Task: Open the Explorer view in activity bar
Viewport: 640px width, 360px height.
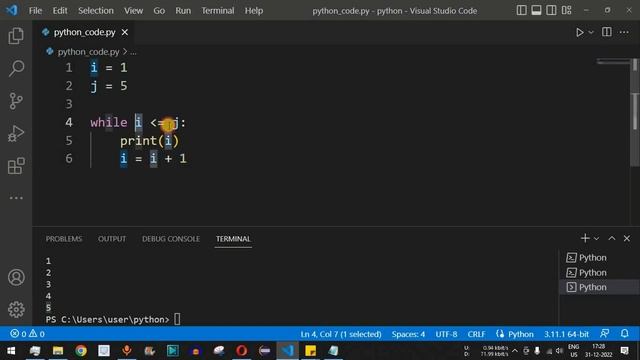Action: click(16, 36)
